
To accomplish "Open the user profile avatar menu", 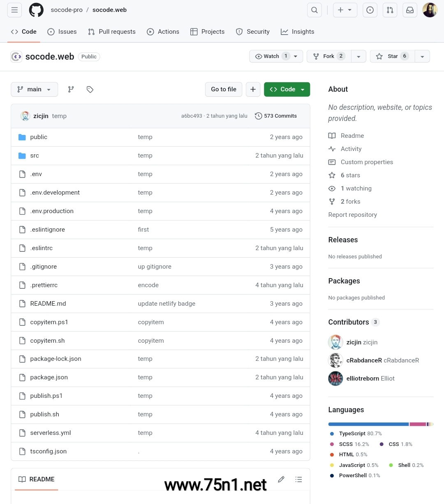I will [430, 10].
